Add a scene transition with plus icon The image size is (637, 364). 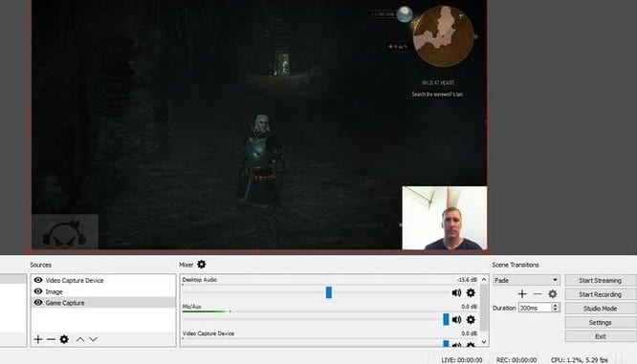522,294
